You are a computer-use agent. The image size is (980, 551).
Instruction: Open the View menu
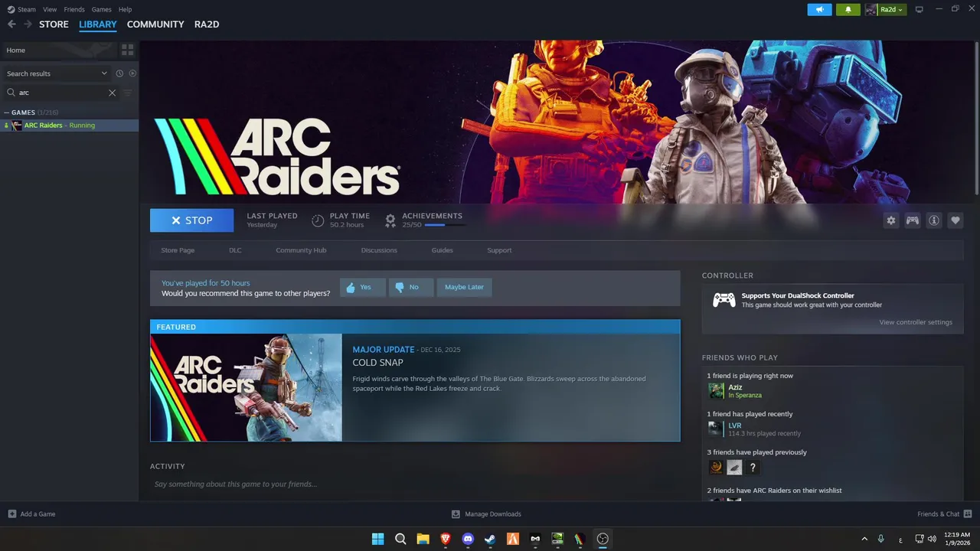tap(50, 9)
